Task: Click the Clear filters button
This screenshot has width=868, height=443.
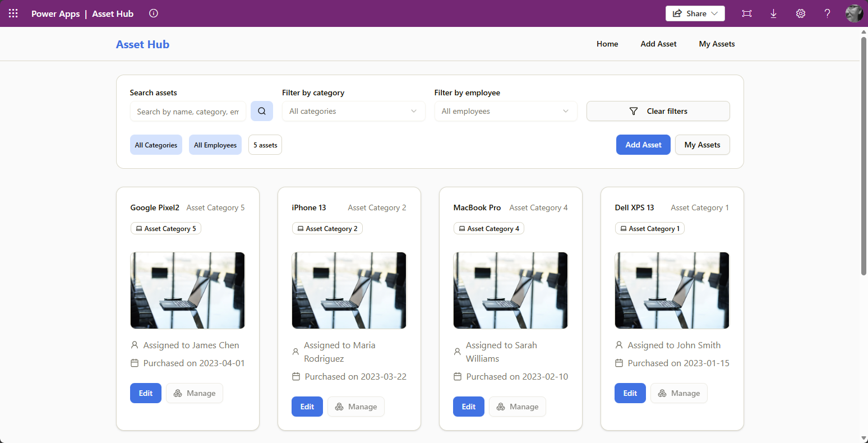Action: coord(658,111)
